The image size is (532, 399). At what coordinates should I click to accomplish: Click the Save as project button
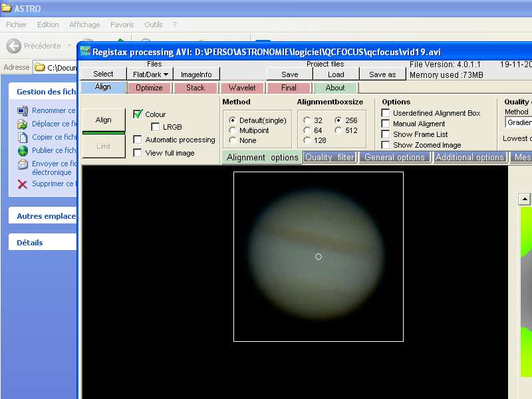[x=382, y=74]
